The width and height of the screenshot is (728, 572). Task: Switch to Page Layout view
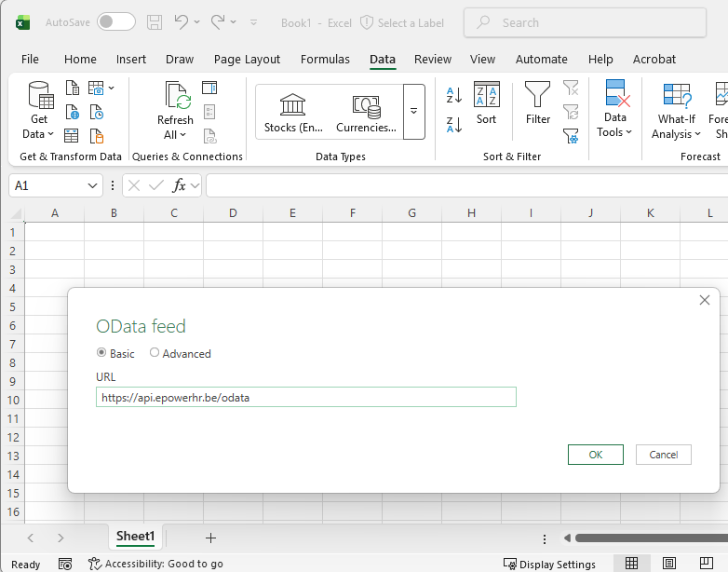tap(669, 564)
